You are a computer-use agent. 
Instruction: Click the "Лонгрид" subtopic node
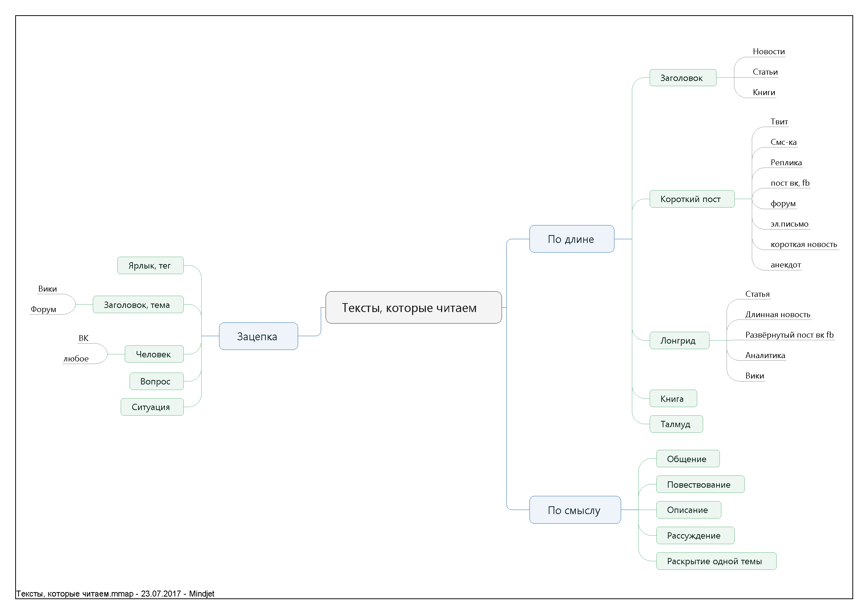pos(679,341)
